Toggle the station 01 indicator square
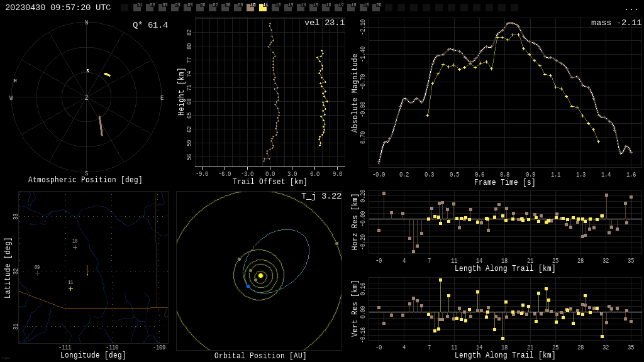 coord(137,8)
